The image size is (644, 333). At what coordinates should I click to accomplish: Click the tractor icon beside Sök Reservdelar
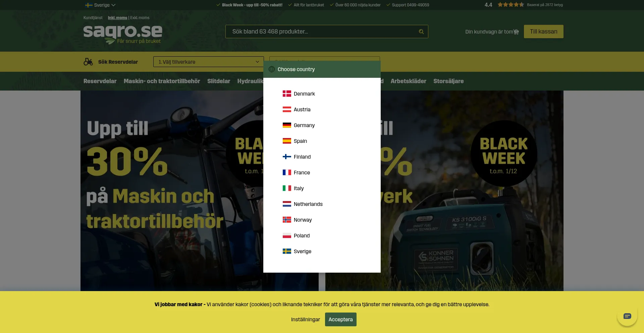click(x=88, y=62)
